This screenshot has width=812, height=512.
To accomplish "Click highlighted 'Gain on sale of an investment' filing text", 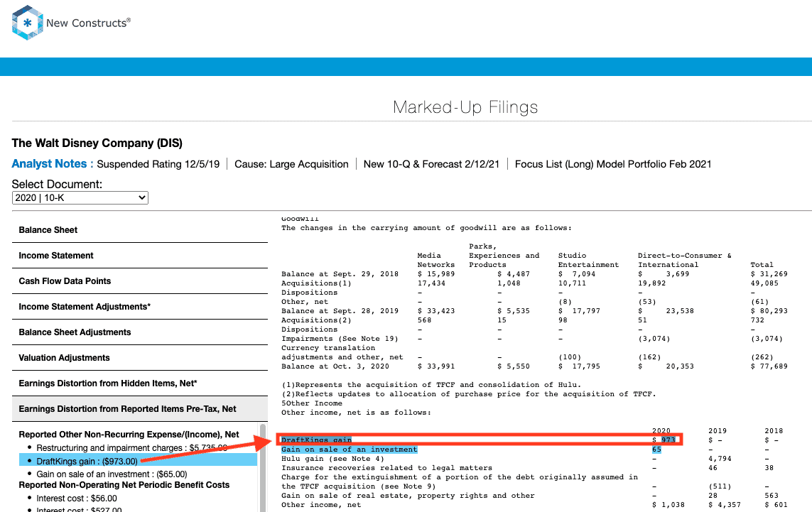I will (x=349, y=450).
